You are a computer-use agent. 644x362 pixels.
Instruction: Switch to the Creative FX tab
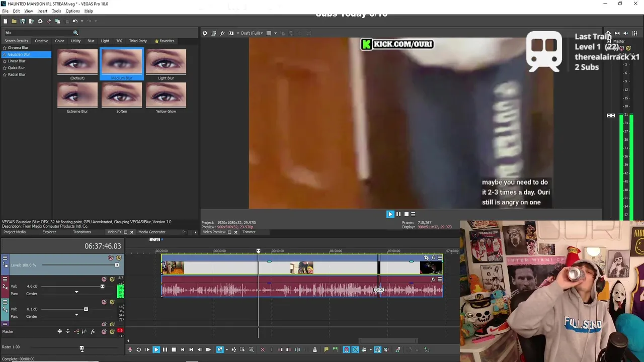click(x=41, y=41)
